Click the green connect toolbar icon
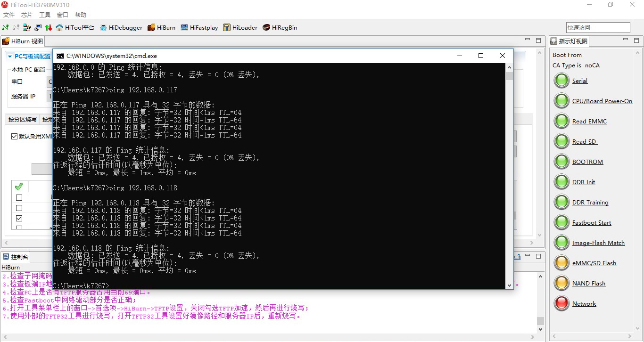Viewport: 644px width, 342px height. [x=5, y=27]
